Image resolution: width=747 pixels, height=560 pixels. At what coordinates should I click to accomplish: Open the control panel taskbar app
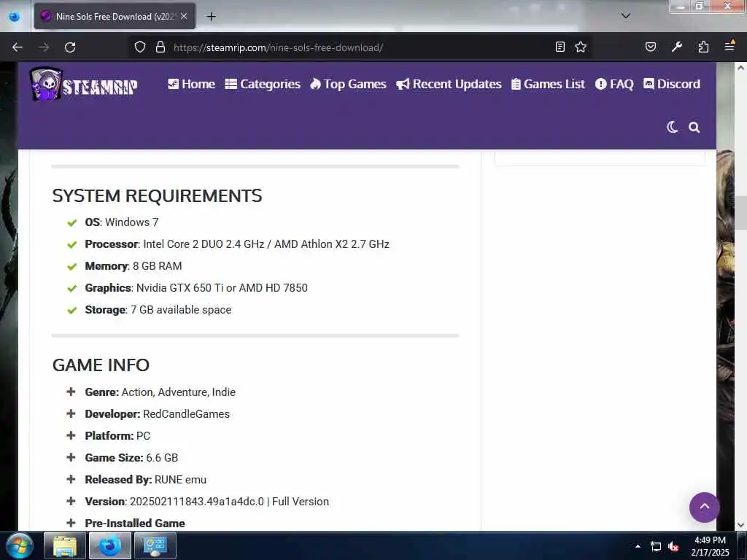pyautogui.click(x=155, y=545)
